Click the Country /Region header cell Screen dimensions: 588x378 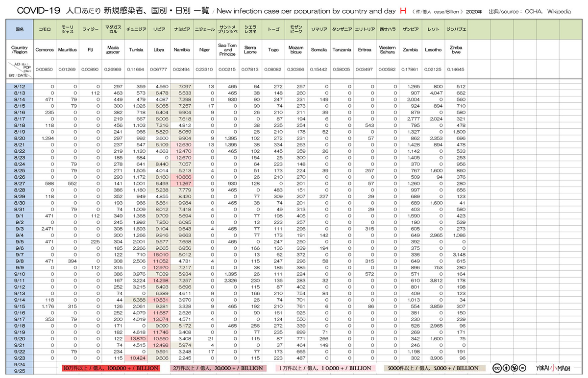(x=20, y=50)
